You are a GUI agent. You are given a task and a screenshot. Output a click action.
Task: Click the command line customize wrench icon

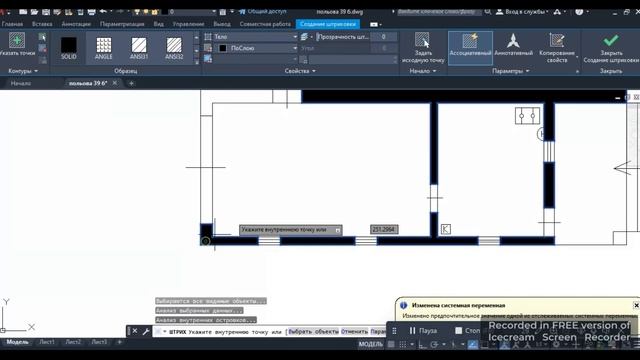pos(146,331)
